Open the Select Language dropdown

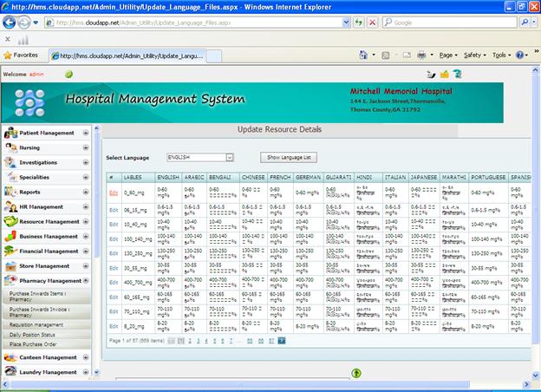tap(229, 158)
